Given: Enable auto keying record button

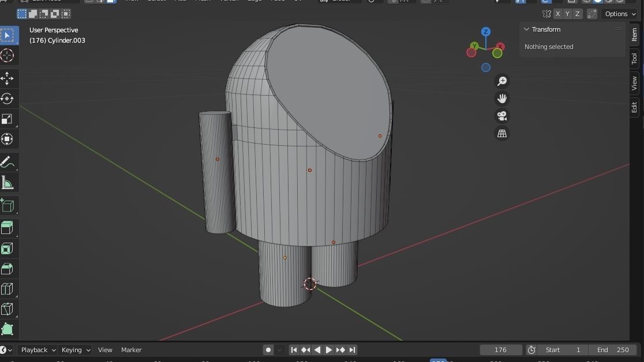Looking at the screenshot, I should tap(268, 350).
